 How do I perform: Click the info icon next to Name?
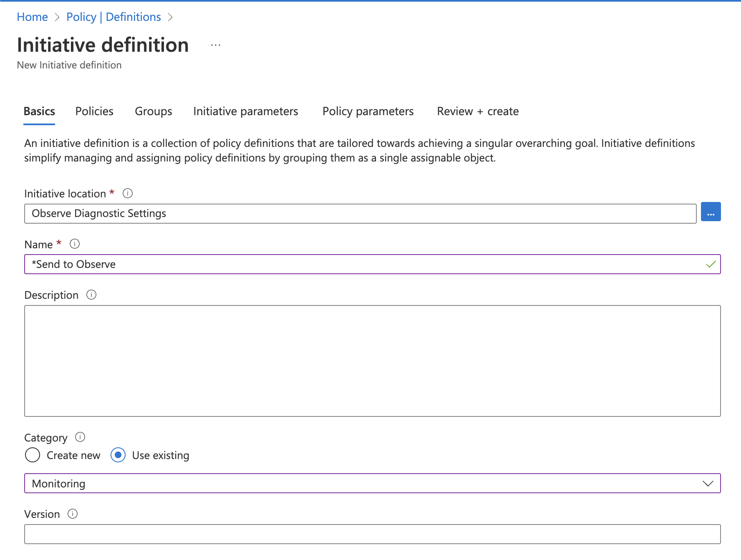point(75,244)
